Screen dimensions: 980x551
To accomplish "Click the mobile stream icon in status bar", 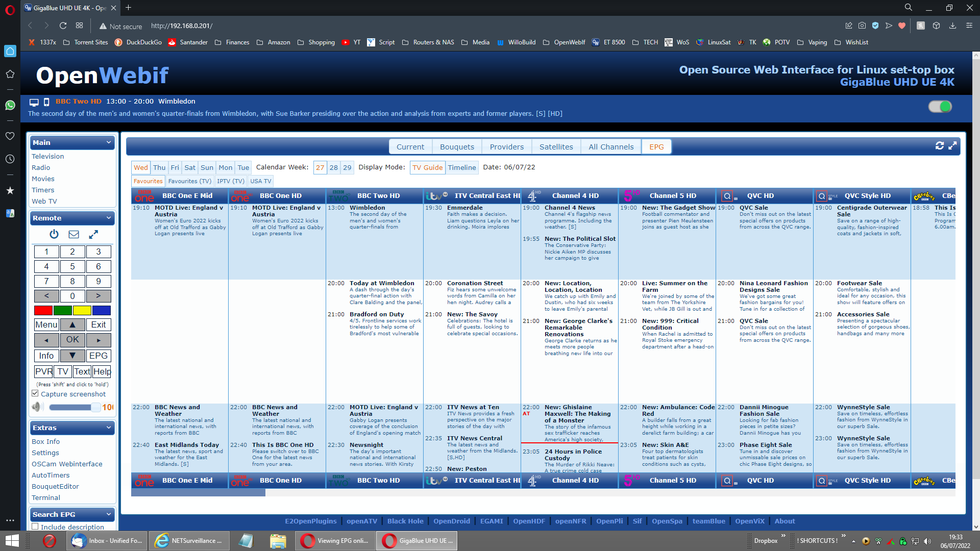I will pyautogui.click(x=46, y=102).
